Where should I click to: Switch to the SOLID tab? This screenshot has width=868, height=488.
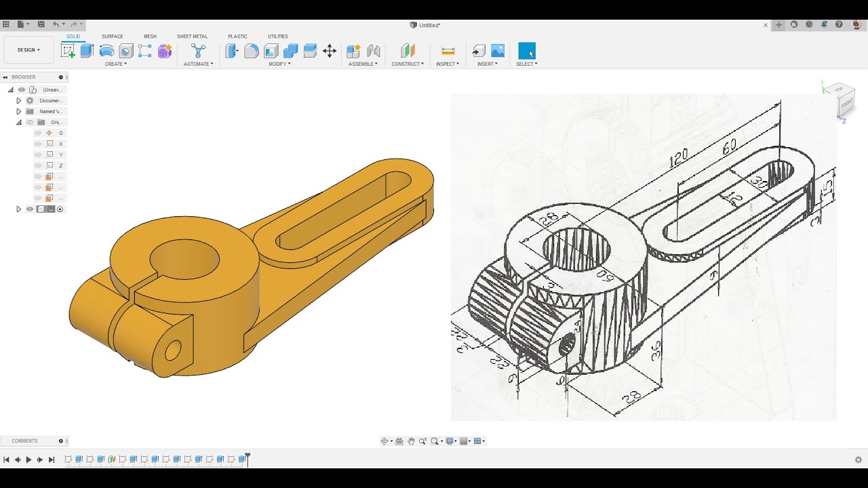tap(73, 37)
